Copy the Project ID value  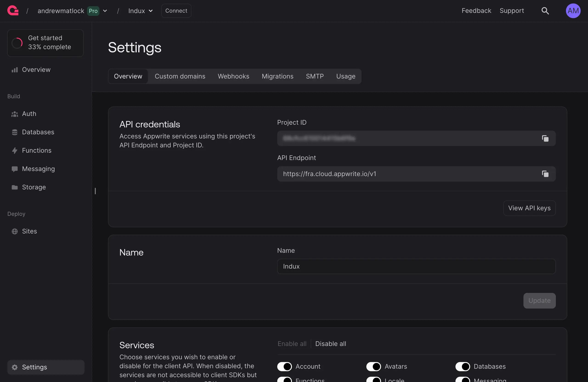[545, 138]
